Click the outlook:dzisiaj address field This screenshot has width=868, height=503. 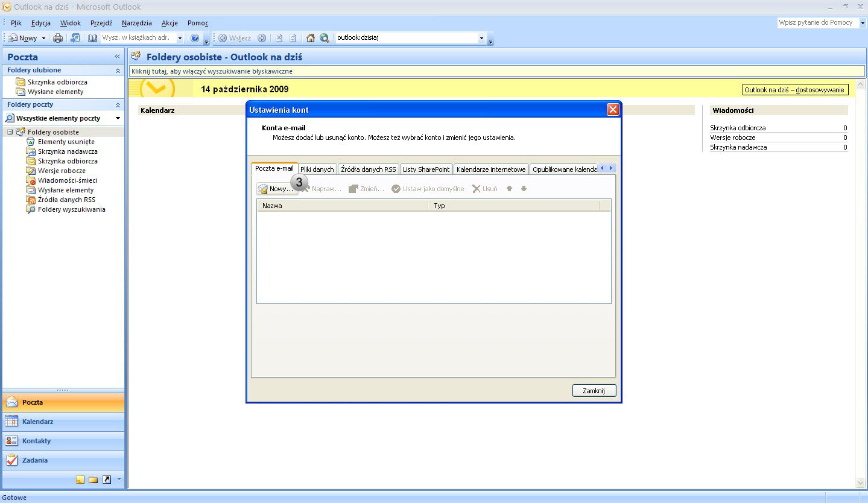point(406,38)
